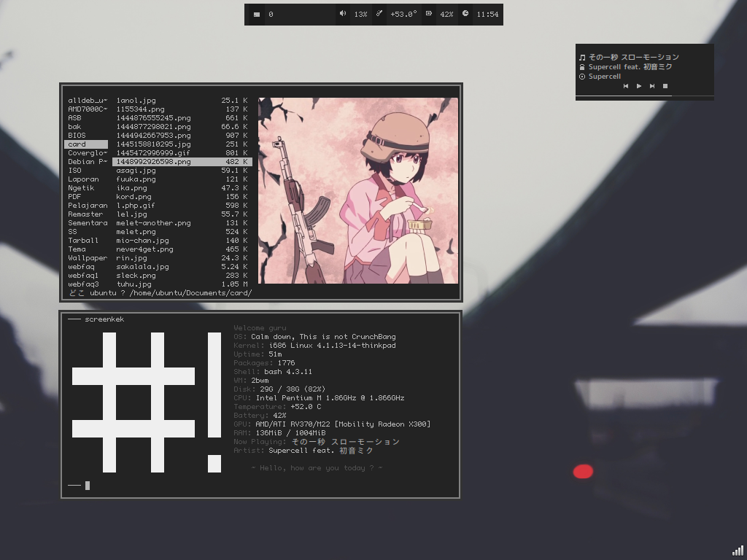Select the Ngetik folder
The image size is (747, 560).
(81, 188)
